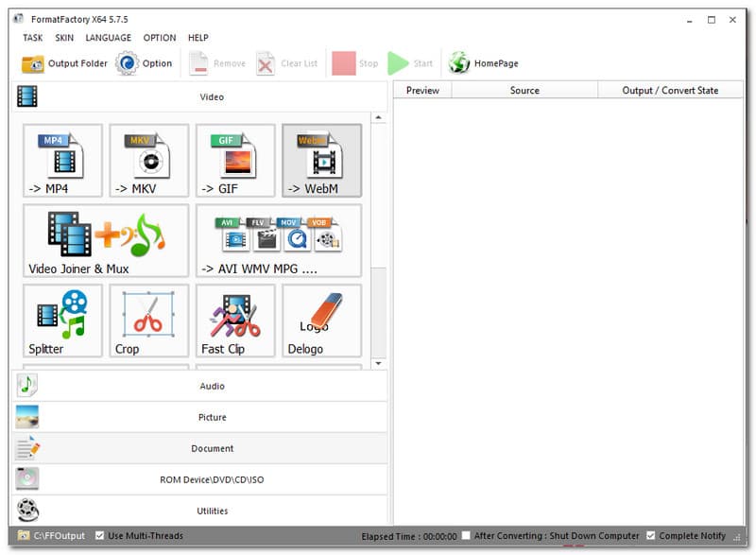Open the C:\FFOutput folder in status bar
756x555 pixels.
tap(52, 536)
